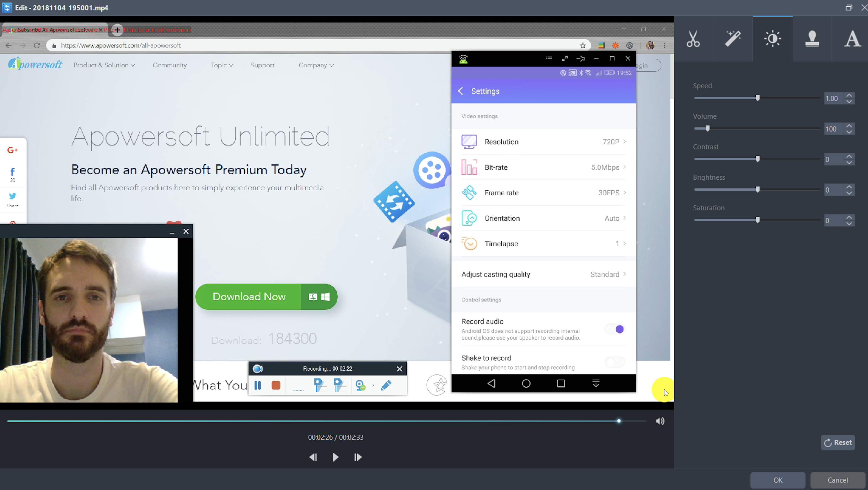868x490 pixels.
Task: Select the color/saturation tool icon
Action: click(773, 39)
